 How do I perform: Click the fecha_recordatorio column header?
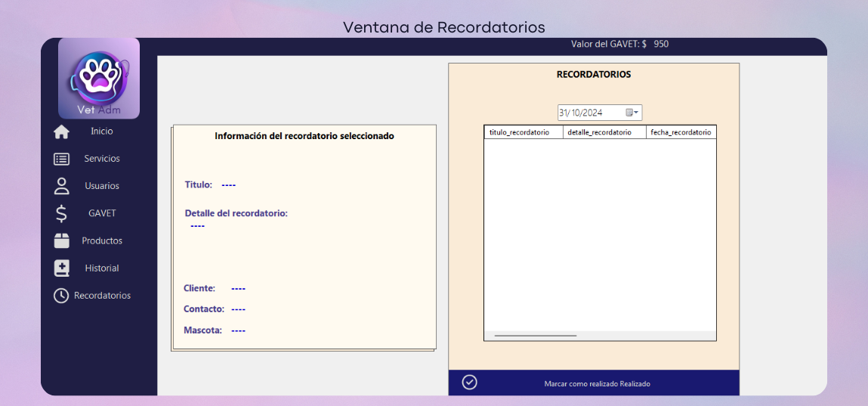(681, 132)
